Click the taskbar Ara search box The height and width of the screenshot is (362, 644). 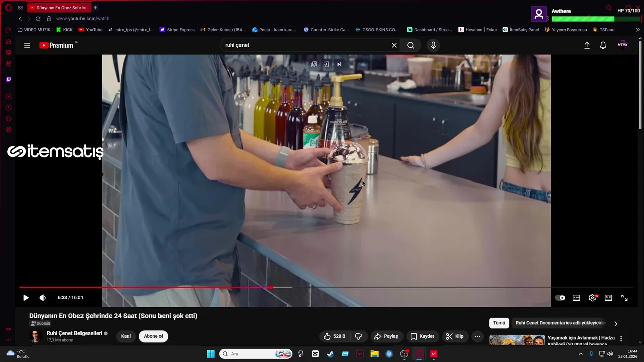point(257,354)
